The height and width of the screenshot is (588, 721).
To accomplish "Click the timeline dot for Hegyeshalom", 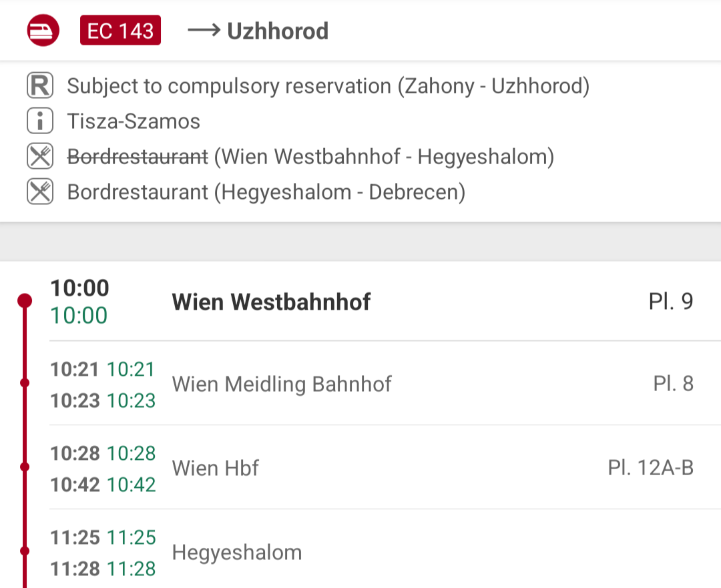I will (25, 551).
